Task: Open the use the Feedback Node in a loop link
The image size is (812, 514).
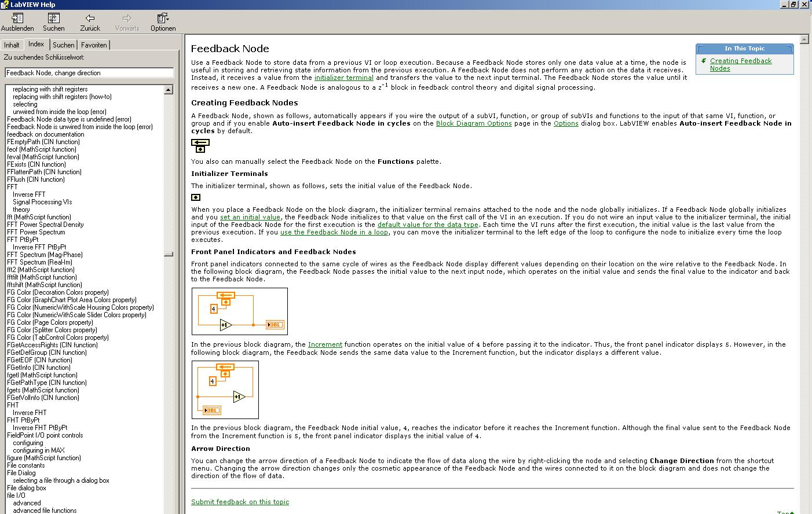Action: coord(334,232)
